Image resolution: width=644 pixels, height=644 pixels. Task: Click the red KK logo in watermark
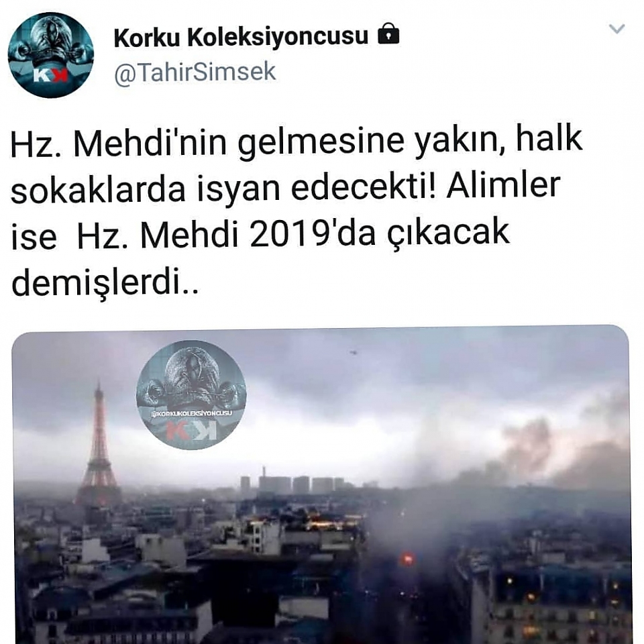pos(191,431)
